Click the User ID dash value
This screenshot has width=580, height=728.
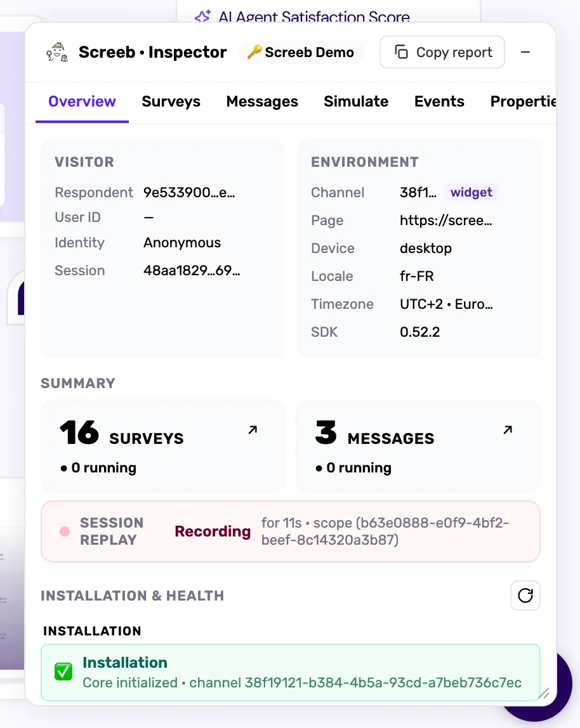[x=148, y=218]
